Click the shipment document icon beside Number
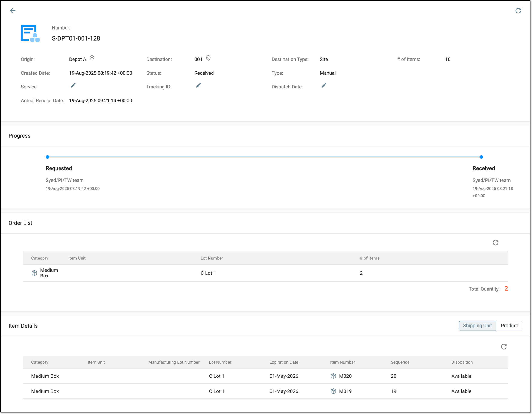532x414 pixels. coord(30,34)
